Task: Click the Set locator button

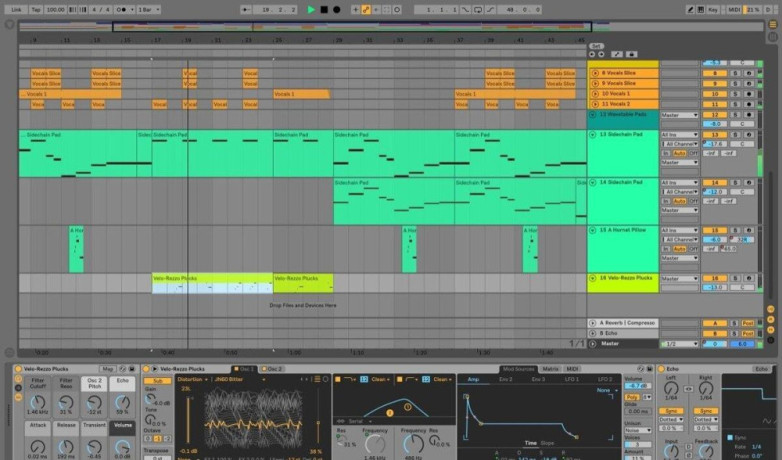Action: click(596, 46)
